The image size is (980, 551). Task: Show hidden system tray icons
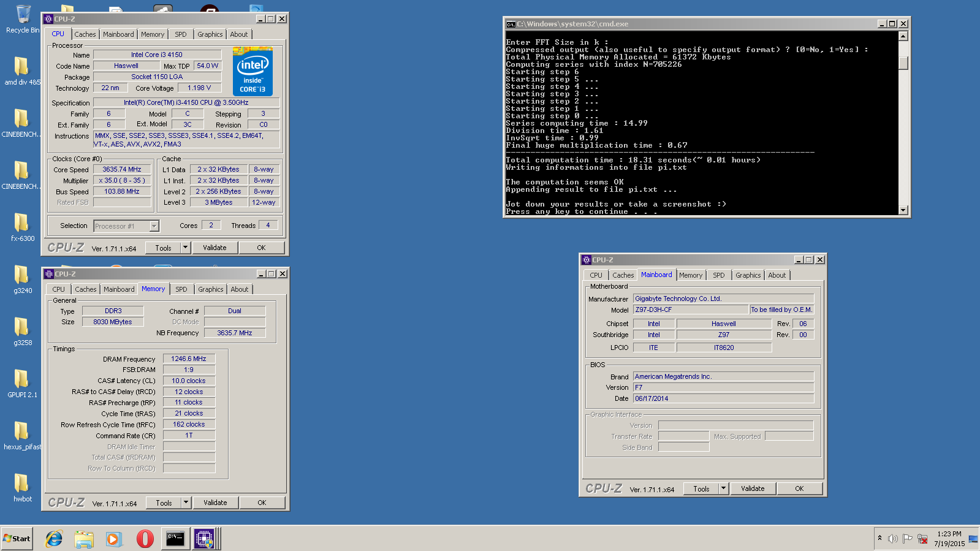879,538
